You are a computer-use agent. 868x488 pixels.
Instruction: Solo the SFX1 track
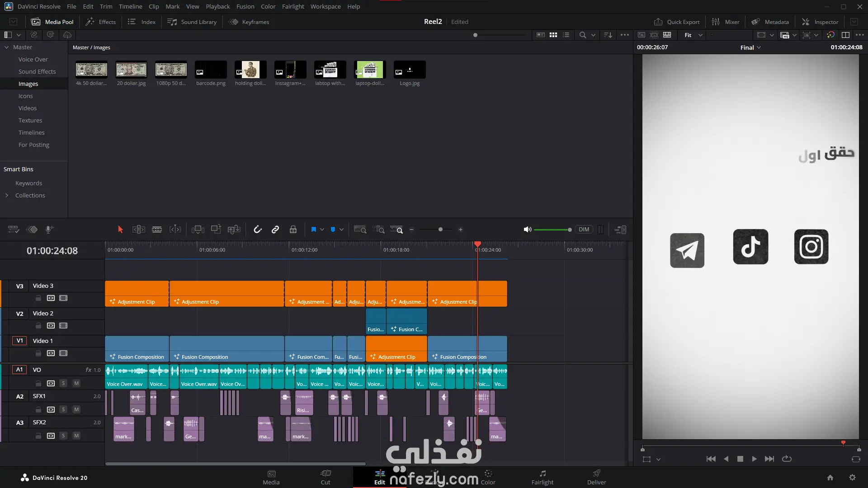(x=63, y=409)
